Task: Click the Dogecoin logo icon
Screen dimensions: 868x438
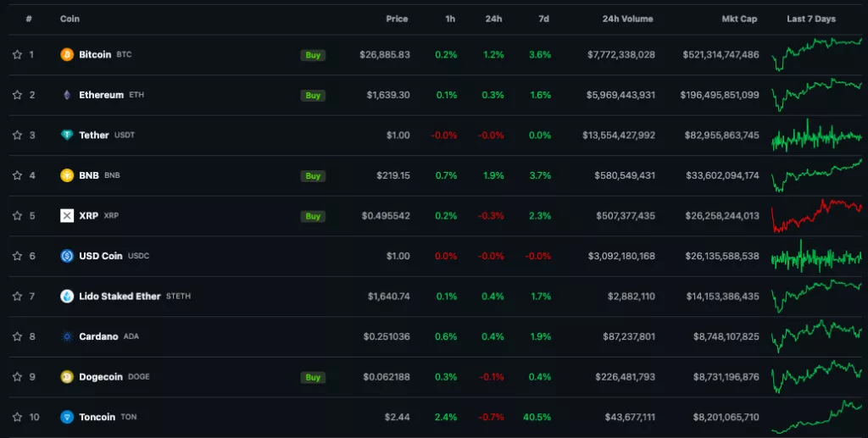Action: [x=67, y=377]
